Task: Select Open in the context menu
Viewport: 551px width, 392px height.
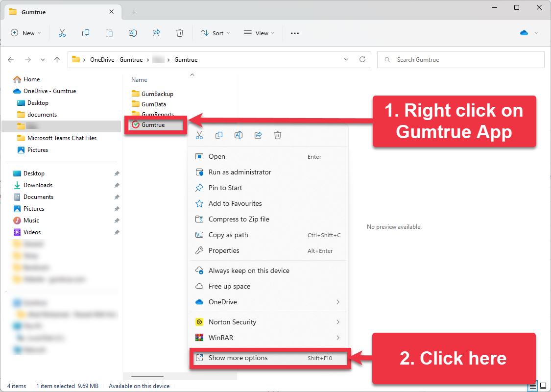Action: (268, 157)
